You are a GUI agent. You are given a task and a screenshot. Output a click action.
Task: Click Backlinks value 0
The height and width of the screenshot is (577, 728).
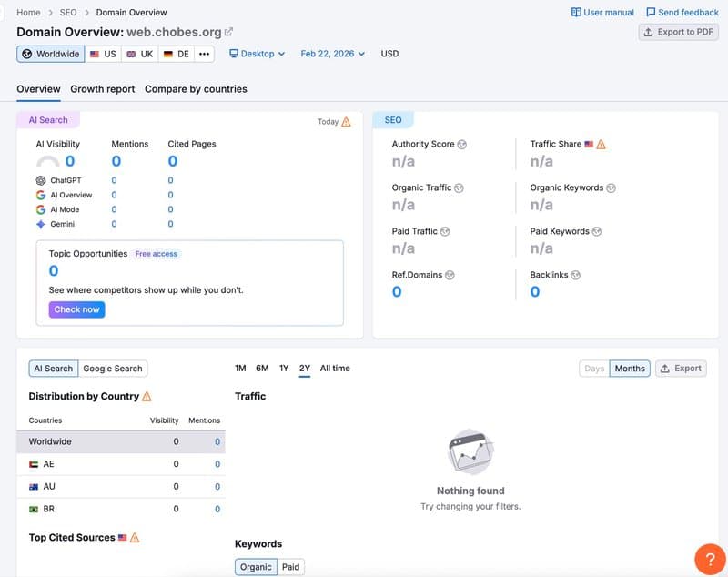click(x=535, y=292)
